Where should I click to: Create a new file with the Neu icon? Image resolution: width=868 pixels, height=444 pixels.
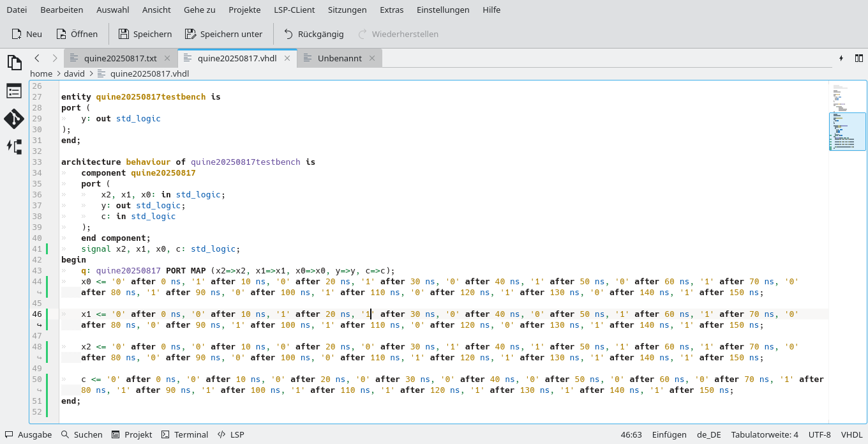26,34
